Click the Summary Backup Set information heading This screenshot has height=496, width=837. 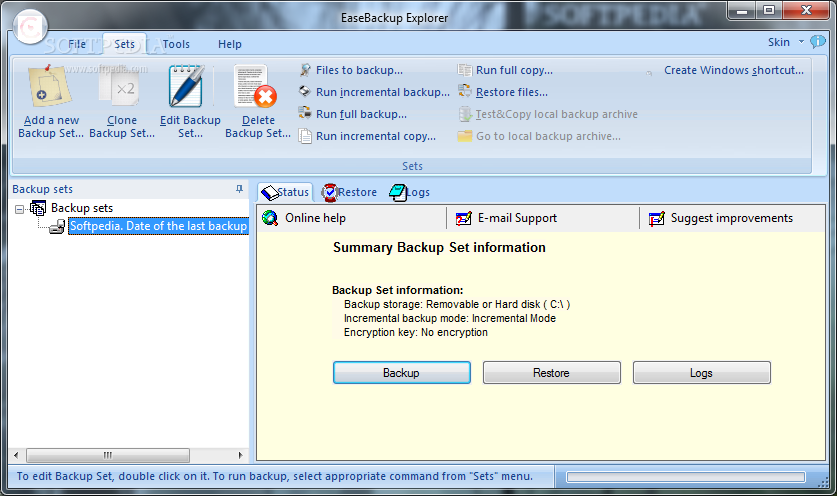coord(439,247)
